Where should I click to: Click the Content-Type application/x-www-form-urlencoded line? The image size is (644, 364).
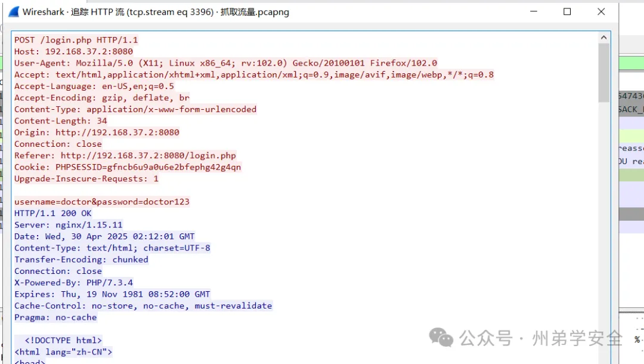[x=135, y=109]
